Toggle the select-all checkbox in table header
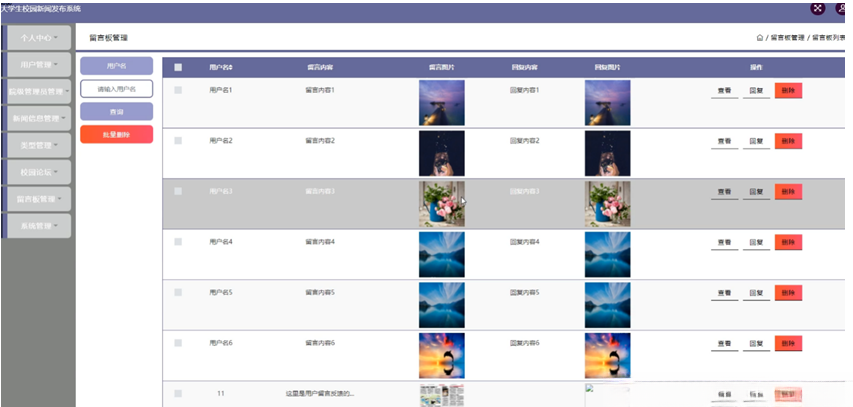 coord(178,67)
